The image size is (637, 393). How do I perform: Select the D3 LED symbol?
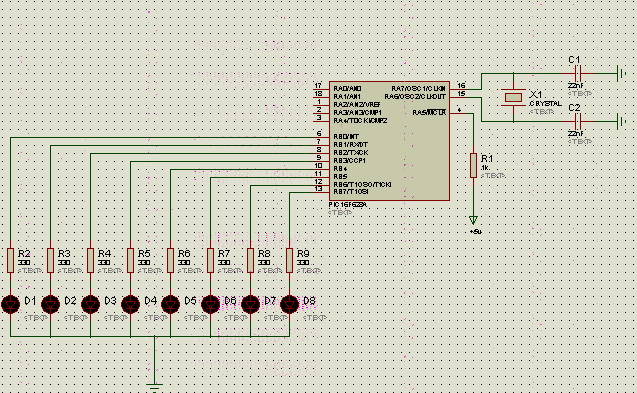(x=90, y=304)
